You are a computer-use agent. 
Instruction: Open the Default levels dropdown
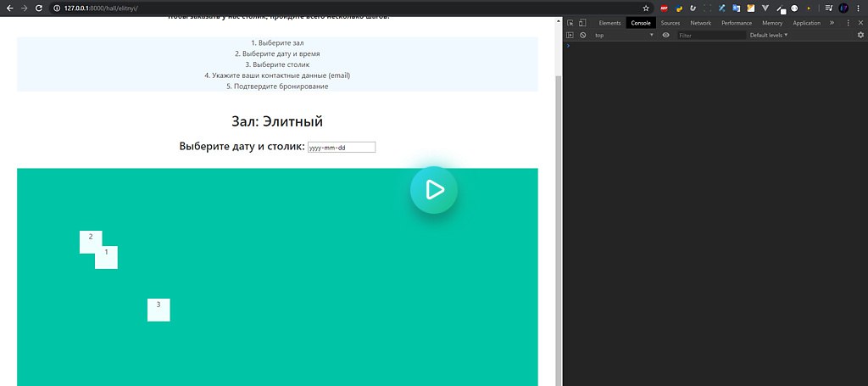(769, 35)
